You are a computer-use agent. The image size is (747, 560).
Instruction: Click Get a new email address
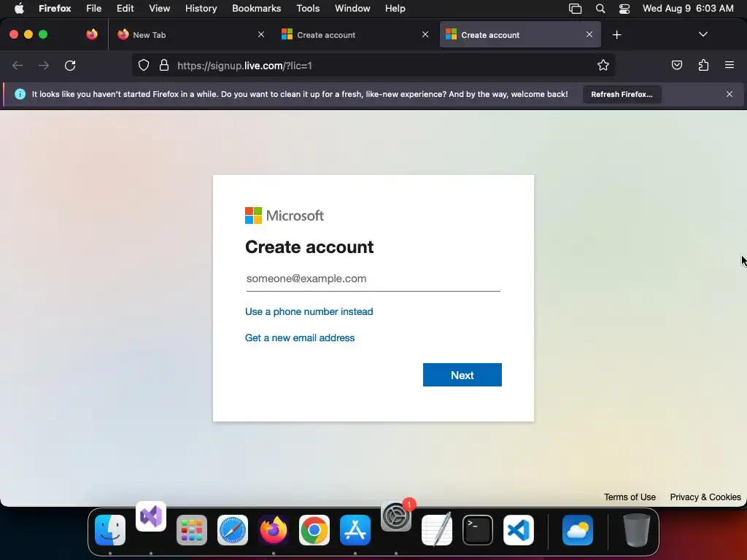coord(300,338)
